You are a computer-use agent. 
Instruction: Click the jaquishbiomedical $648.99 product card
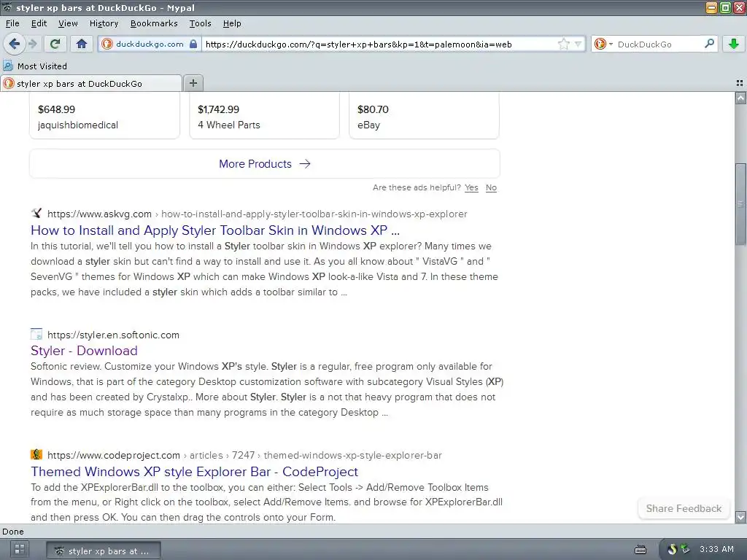(x=104, y=116)
